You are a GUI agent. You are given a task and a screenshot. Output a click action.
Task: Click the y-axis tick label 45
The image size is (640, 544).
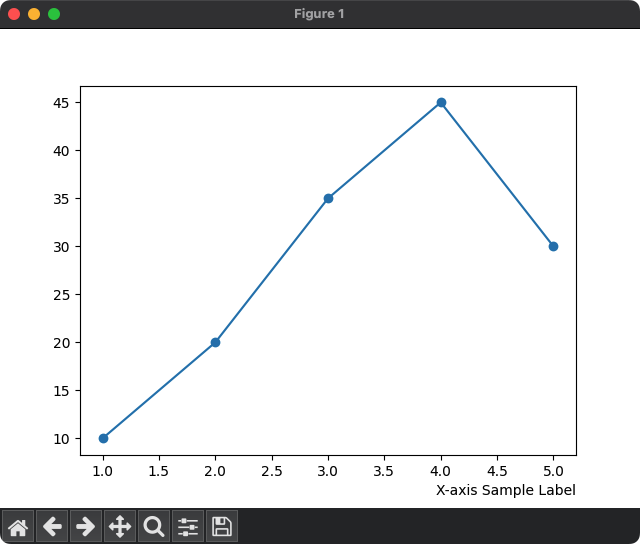61,103
